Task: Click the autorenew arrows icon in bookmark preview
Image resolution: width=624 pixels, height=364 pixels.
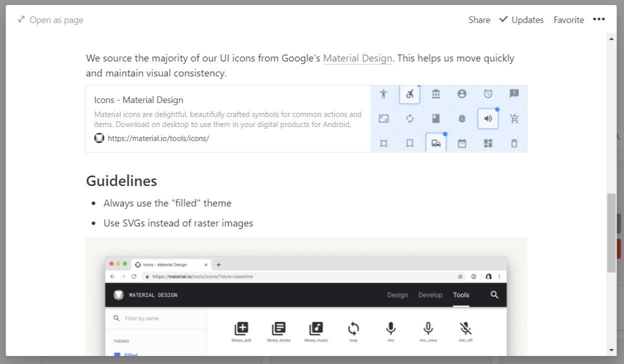Action: tap(409, 118)
